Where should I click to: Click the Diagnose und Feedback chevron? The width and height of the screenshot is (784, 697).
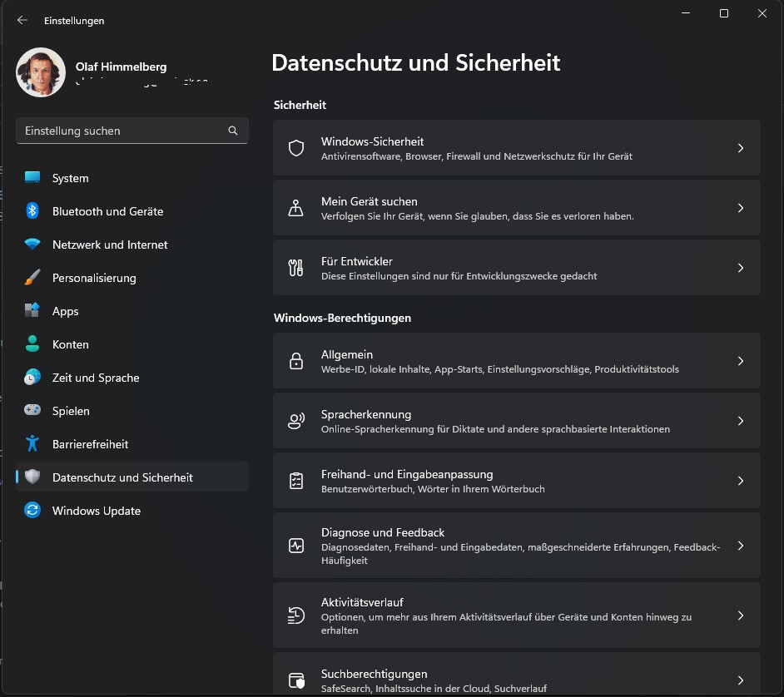pyautogui.click(x=741, y=546)
